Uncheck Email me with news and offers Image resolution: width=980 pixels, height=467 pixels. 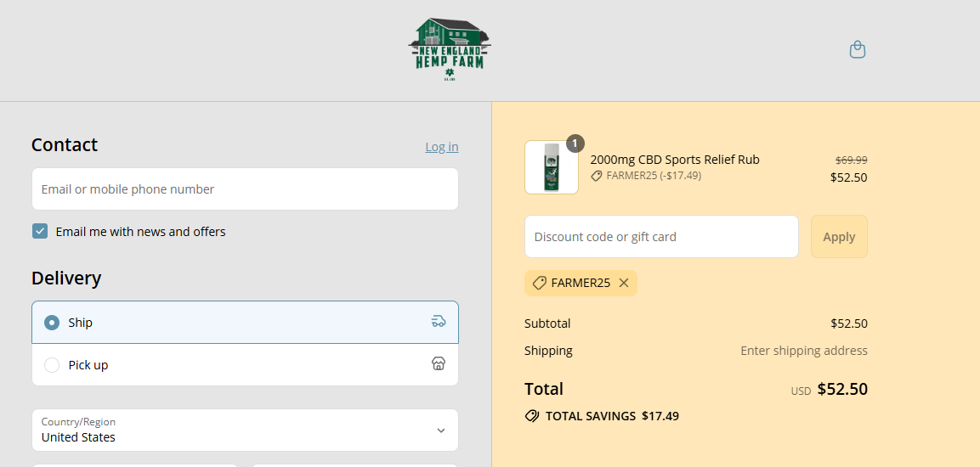[x=40, y=232]
